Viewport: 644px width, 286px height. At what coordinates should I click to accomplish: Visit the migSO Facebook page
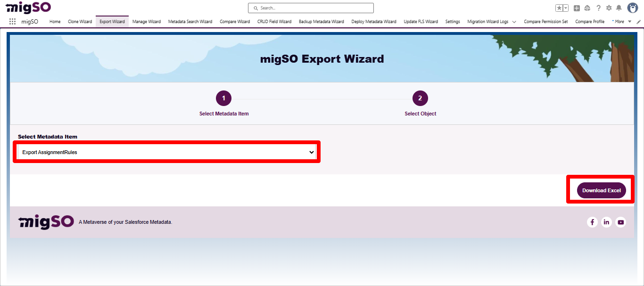pyautogui.click(x=592, y=222)
